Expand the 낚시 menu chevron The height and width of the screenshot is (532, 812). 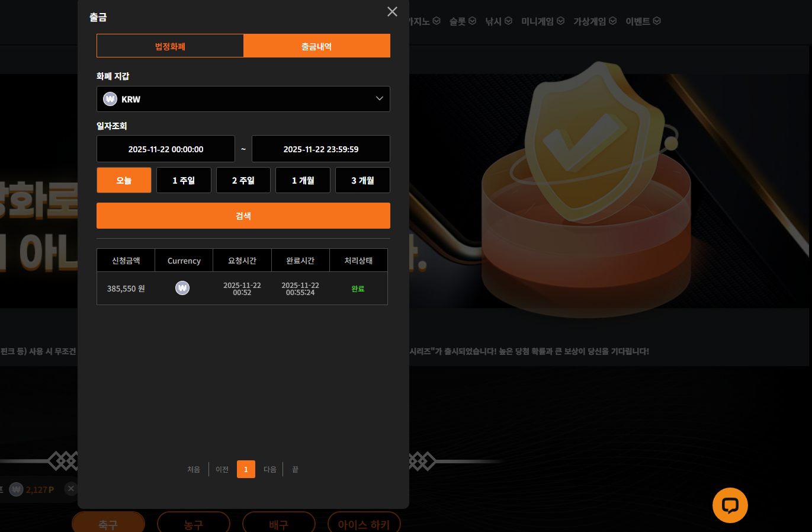508,21
